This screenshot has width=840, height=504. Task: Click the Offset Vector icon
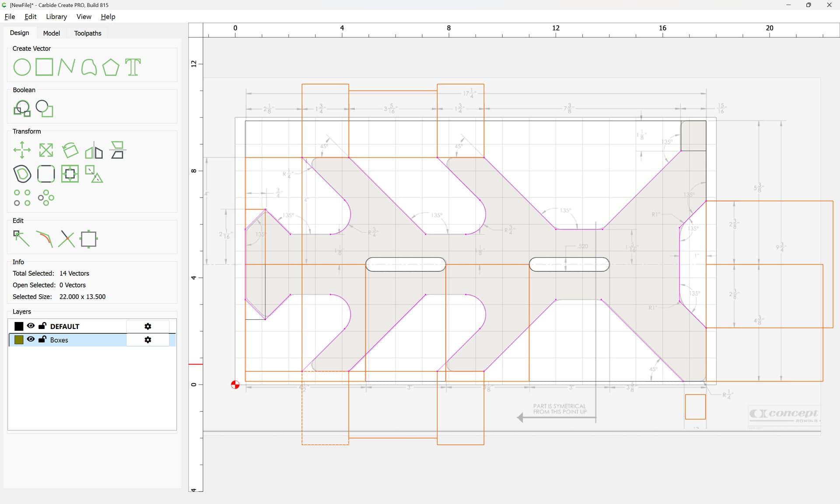coord(22,174)
